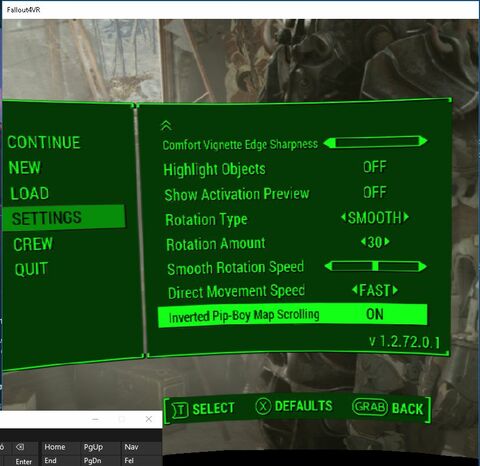Viewport: 480px width, 466px height.
Task: Click the SELECT prompt label
Action: point(213,408)
